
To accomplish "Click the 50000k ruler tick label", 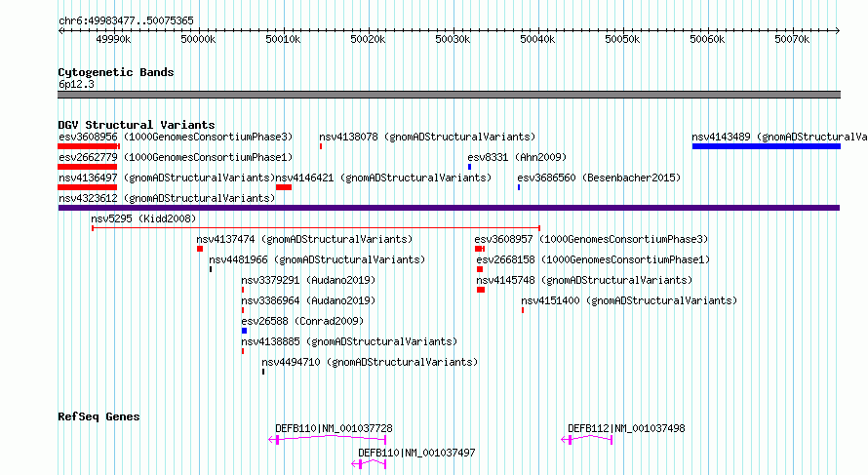I will pyautogui.click(x=198, y=39).
